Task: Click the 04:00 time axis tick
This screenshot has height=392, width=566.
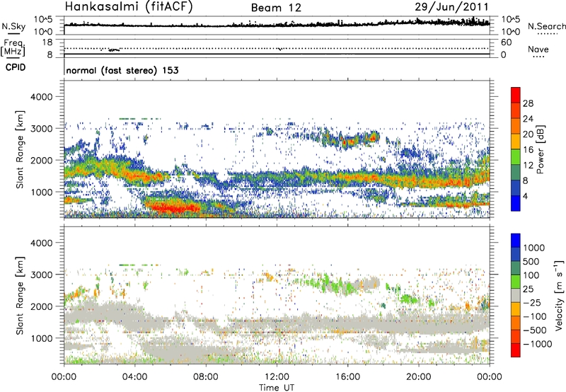Action: pos(135,377)
